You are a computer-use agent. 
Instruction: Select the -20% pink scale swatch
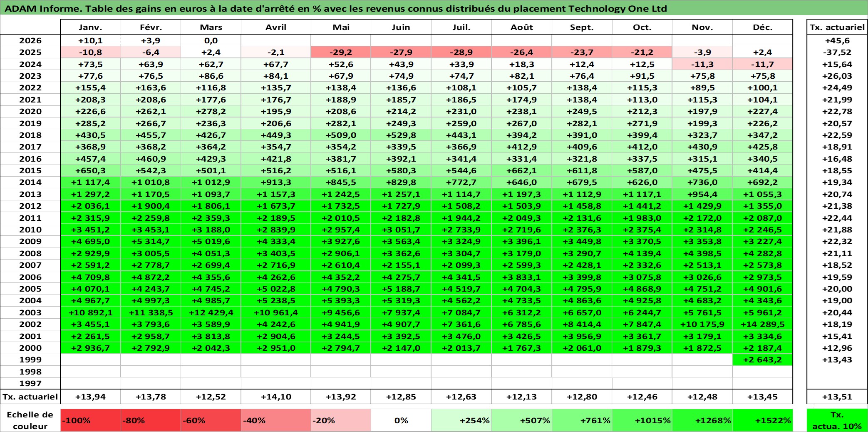[x=341, y=420]
